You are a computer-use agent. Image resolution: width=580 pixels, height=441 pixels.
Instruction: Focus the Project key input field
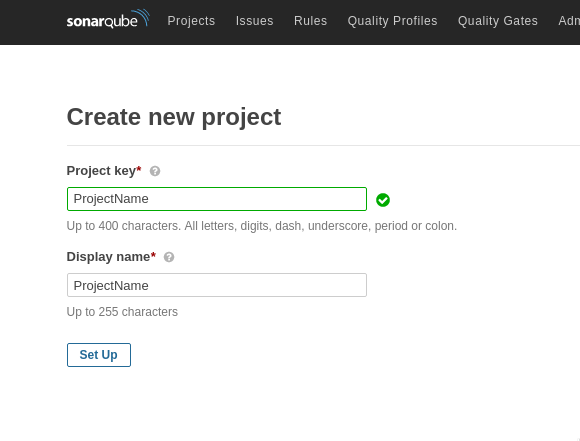tap(217, 199)
